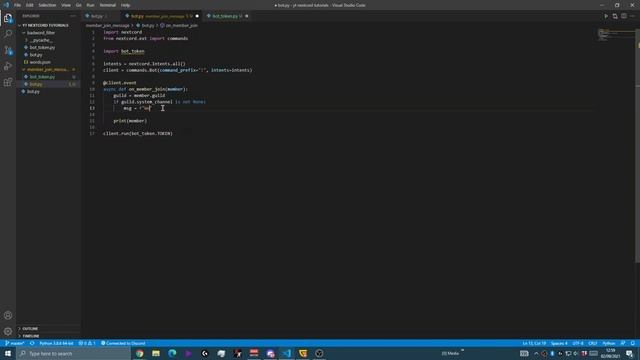Viewport: 640px width, 360px height.
Task: Open Microsoft Edge from taskbar
Action: point(172,353)
